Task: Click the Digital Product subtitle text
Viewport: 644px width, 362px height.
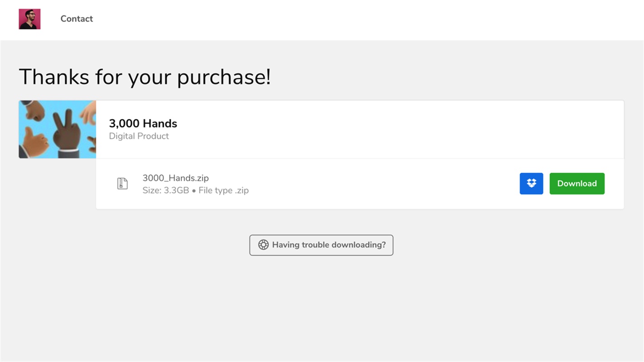Action: click(139, 136)
